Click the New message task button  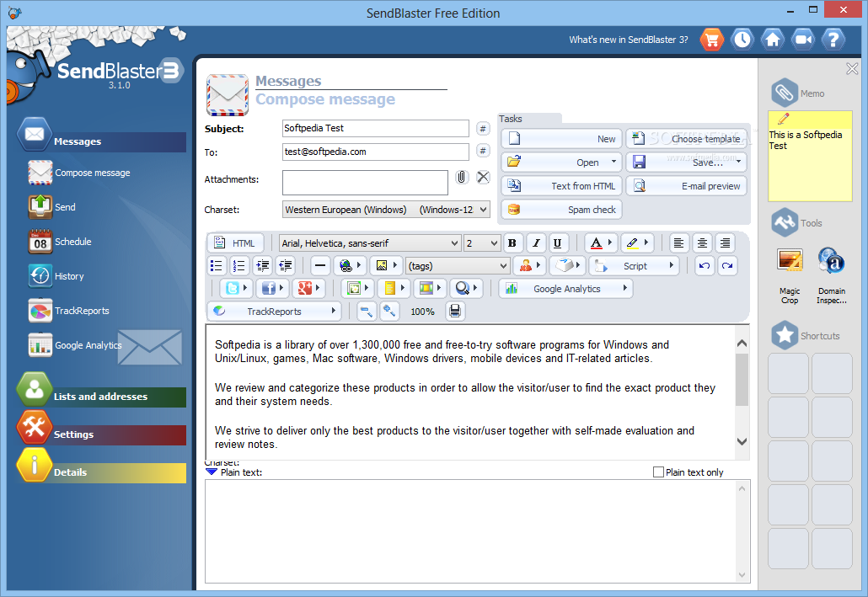pyautogui.click(x=562, y=138)
